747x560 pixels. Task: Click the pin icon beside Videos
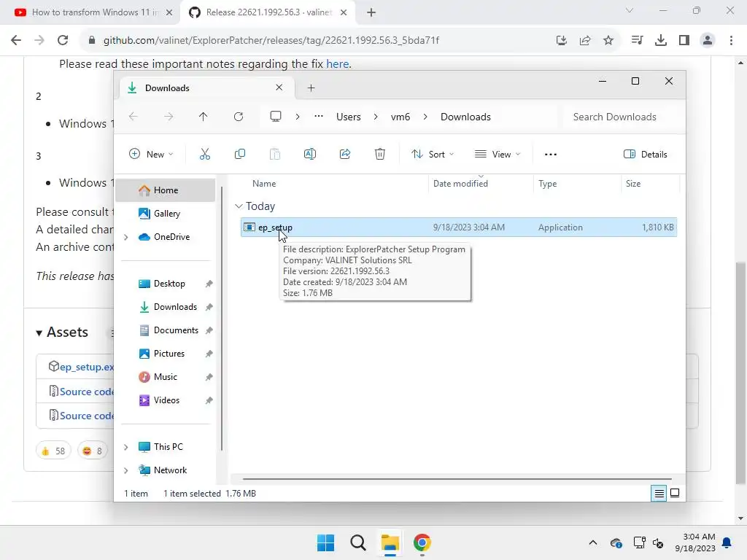(209, 400)
